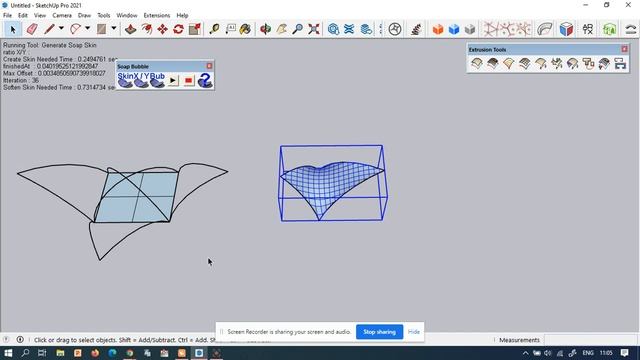Image resolution: width=640 pixels, height=360 pixels.
Task: Pick the Scale tool
Action: (x=195, y=29)
